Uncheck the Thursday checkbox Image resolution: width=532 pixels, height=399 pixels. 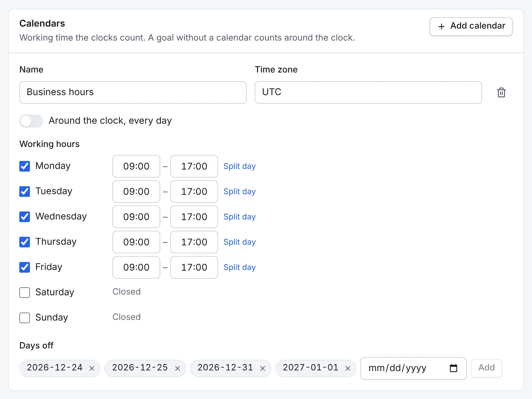25,242
